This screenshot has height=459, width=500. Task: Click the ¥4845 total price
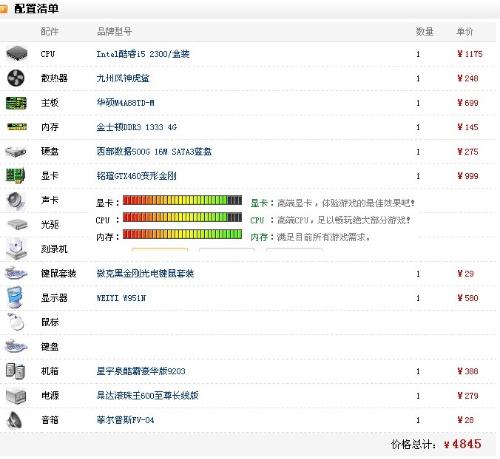(x=463, y=444)
